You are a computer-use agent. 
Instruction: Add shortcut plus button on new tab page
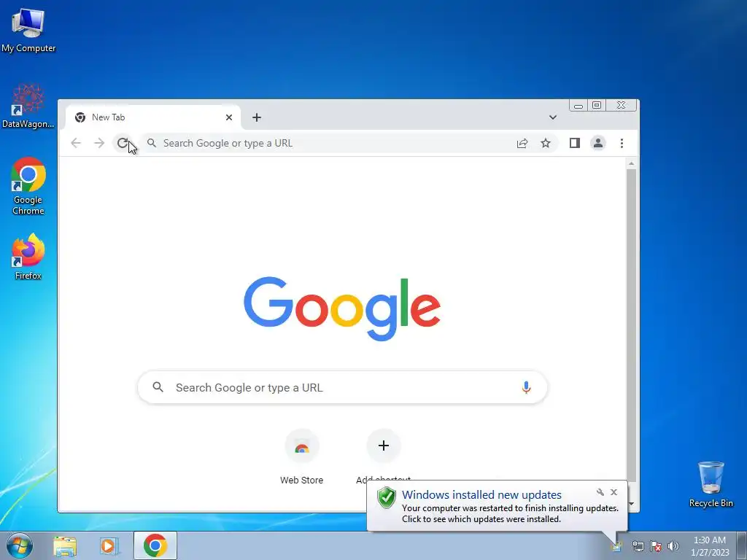pyautogui.click(x=384, y=446)
